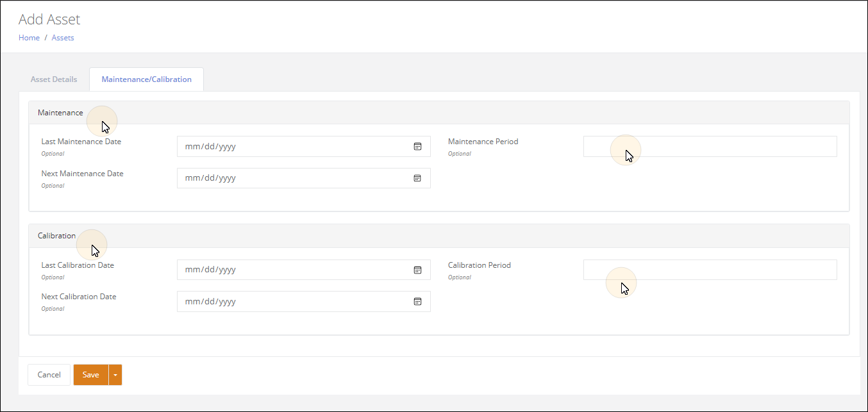Focus the Last Calibration Date field
Viewport: 868px width, 412px height.
pyautogui.click(x=303, y=270)
